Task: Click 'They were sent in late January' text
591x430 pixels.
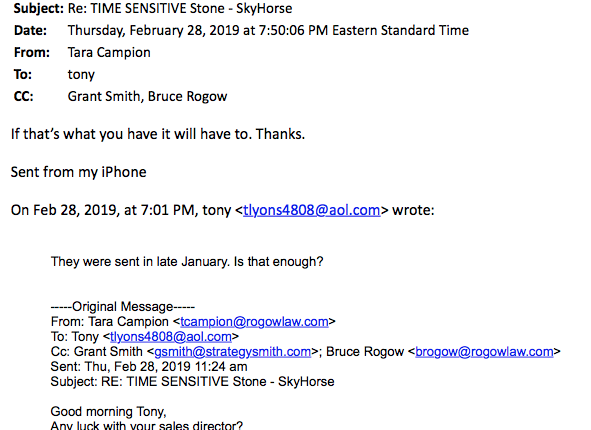Action: [187, 262]
